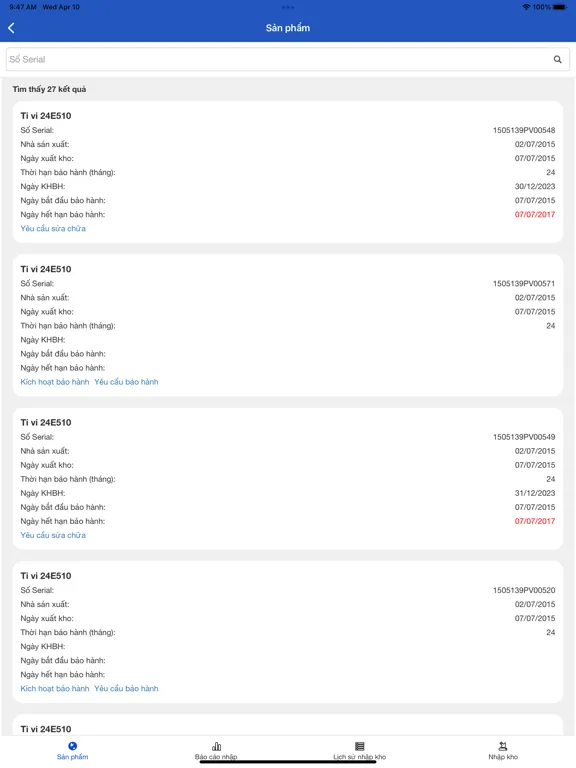Click Yêu cầu sửa chữa for serial 1505139PV00549
The image size is (576, 768).
(x=53, y=535)
